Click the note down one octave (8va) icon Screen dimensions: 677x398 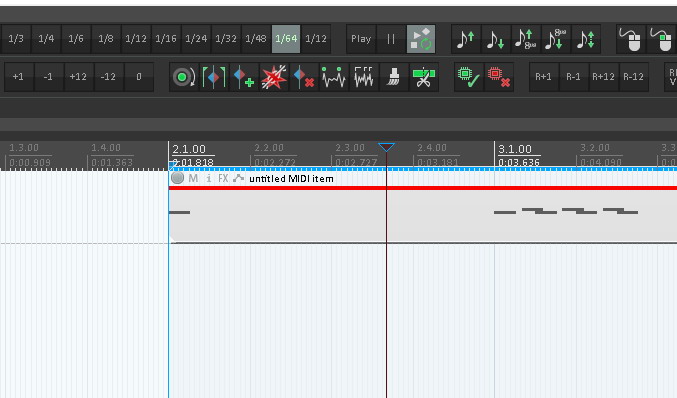tap(556, 39)
